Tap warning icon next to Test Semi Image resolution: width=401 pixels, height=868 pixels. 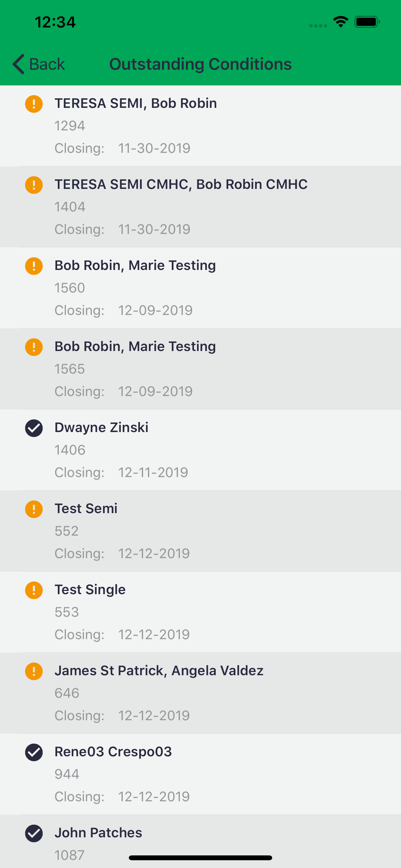tap(34, 509)
